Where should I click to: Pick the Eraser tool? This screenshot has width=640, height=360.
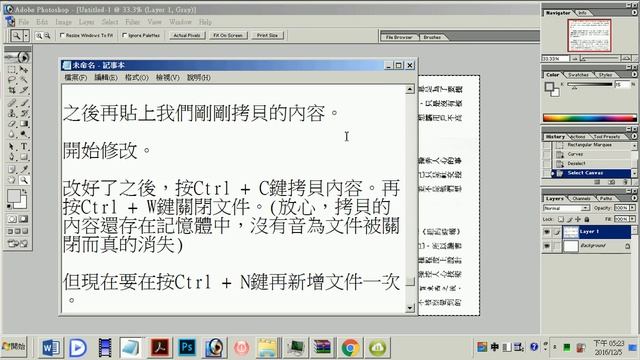(x=11, y=123)
